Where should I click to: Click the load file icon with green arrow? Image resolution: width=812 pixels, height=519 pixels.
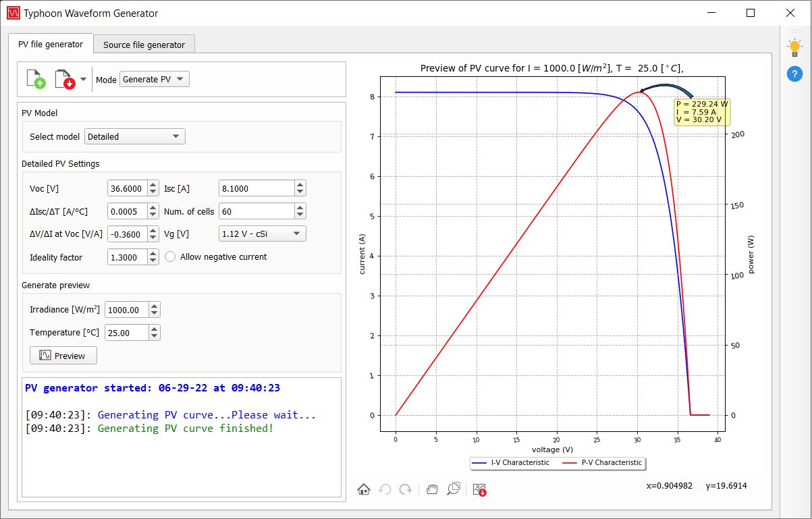(36, 79)
